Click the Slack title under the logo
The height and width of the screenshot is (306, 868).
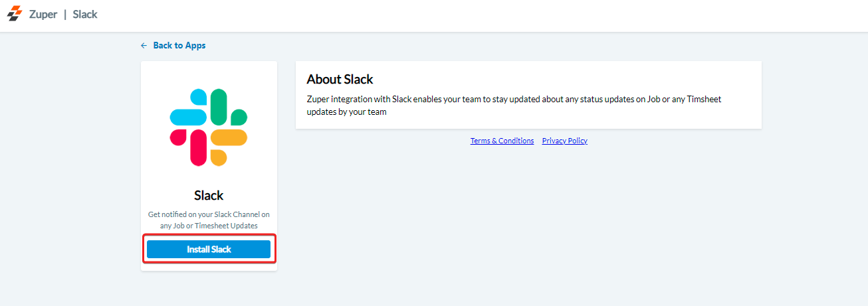209,196
